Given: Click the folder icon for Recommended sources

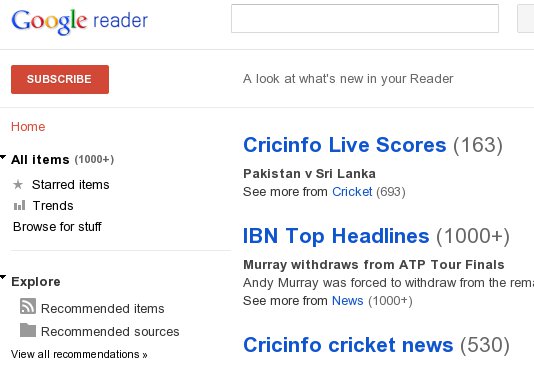Looking at the screenshot, I should 28,330.
